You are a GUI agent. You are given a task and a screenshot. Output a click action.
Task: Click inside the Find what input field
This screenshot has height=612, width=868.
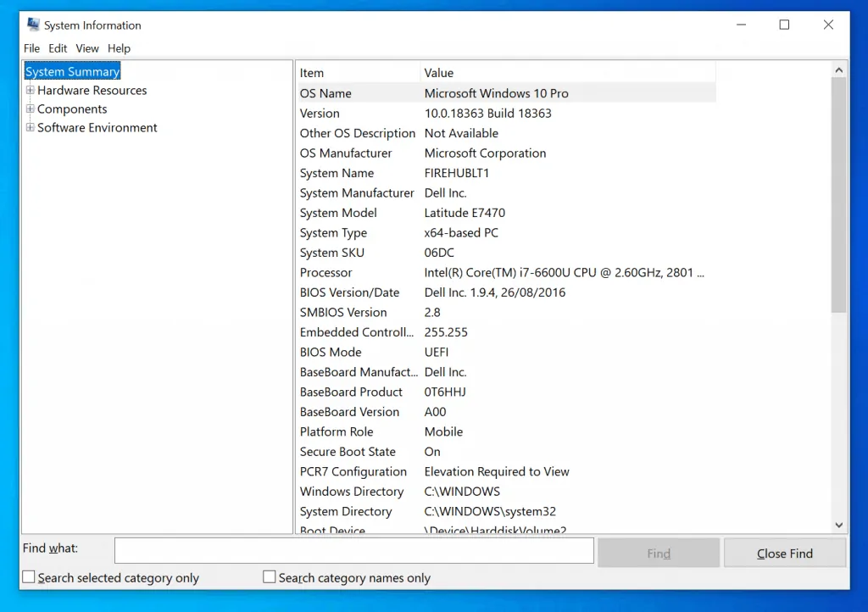tap(353, 550)
